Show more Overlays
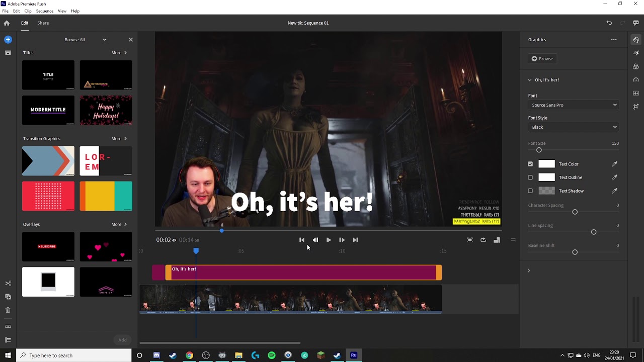 pos(119,224)
